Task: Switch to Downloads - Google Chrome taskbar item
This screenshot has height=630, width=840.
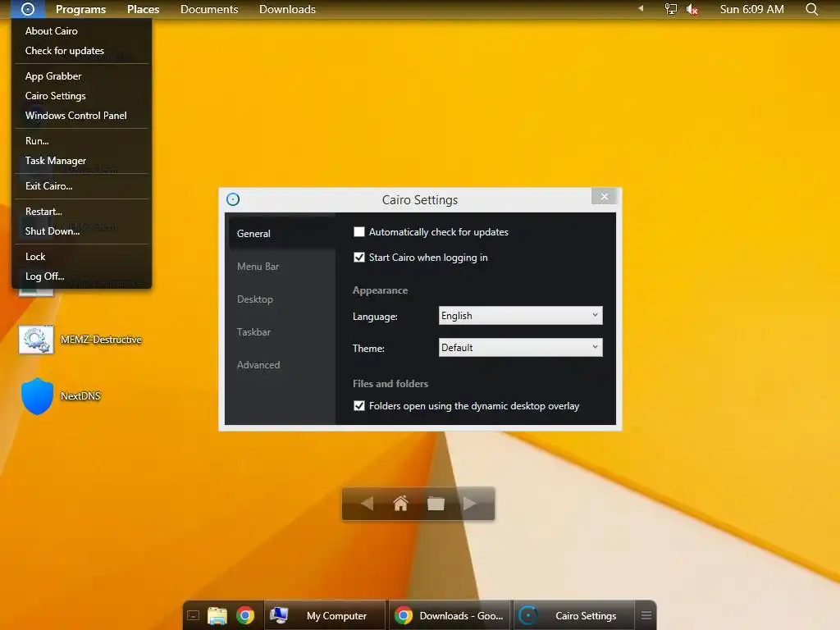Action: pyautogui.click(x=450, y=615)
